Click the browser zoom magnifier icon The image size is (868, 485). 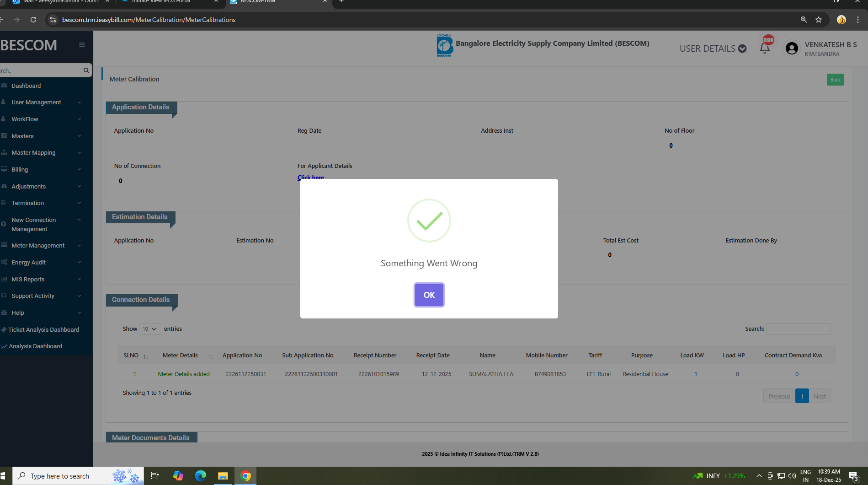click(804, 20)
